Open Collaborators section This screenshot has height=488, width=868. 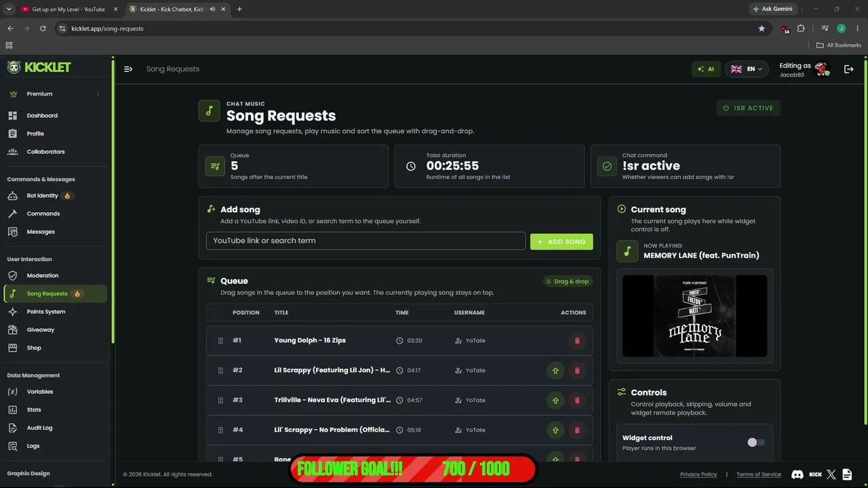click(x=45, y=152)
